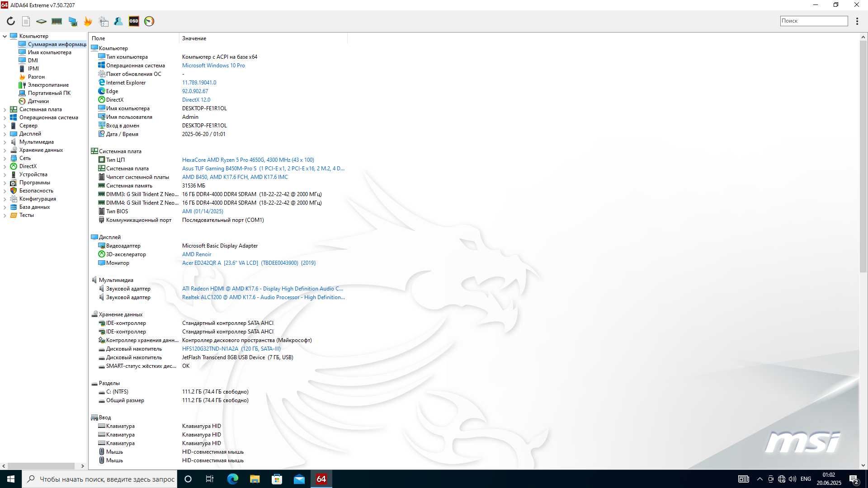Select the DirectX tree category
868x488 pixels.
click(x=24, y=166)
